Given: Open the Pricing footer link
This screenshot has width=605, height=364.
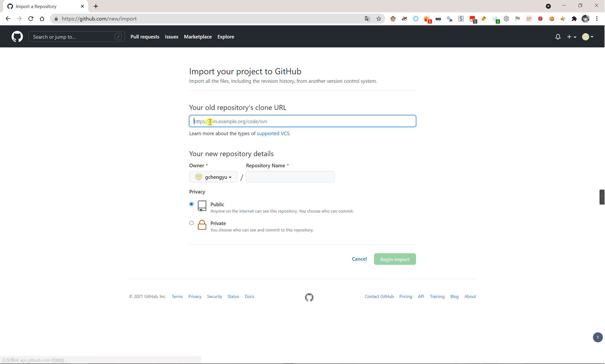Looking at the screenshot, I should (x=406, y=296).
